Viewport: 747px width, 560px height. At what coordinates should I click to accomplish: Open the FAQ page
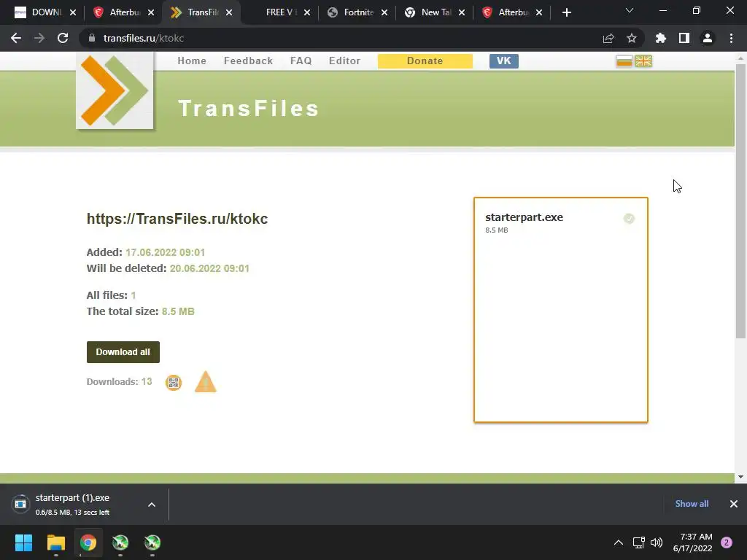301,61
